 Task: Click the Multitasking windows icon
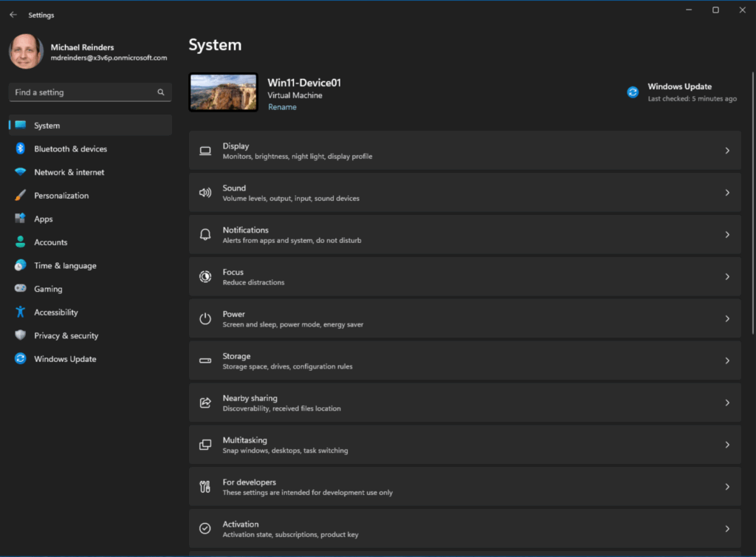click(x=205, y=445)
